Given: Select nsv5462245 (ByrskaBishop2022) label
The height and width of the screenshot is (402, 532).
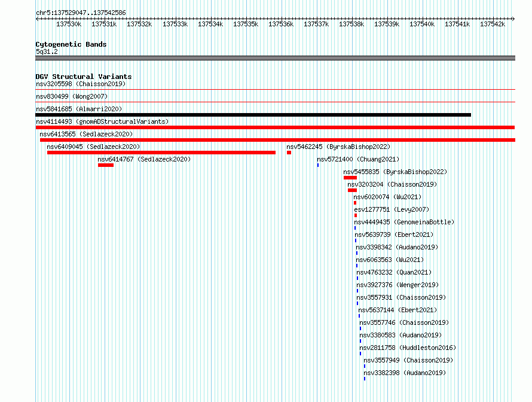Looking at the screenshot, I should point(338,147).
